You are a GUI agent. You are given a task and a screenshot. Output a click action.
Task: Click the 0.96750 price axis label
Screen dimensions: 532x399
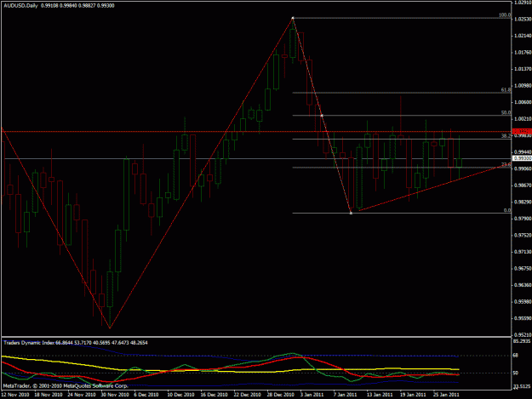tap(523, 269)
